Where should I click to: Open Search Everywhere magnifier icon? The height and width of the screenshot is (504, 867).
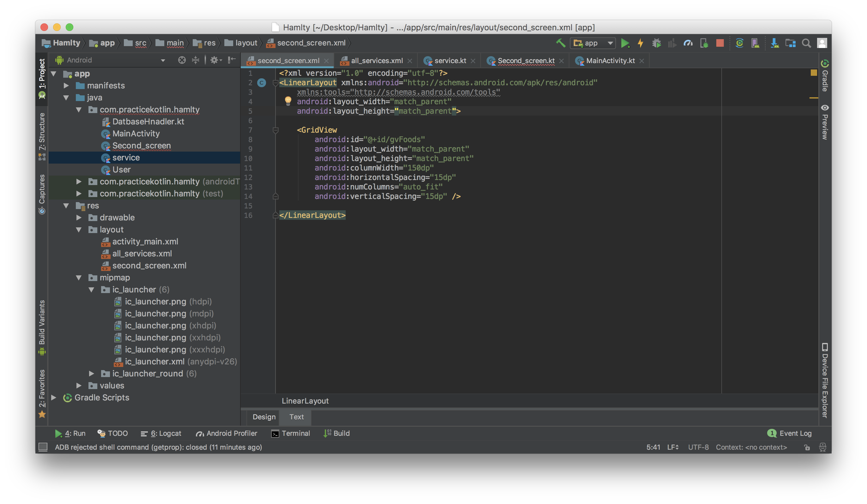806,43
